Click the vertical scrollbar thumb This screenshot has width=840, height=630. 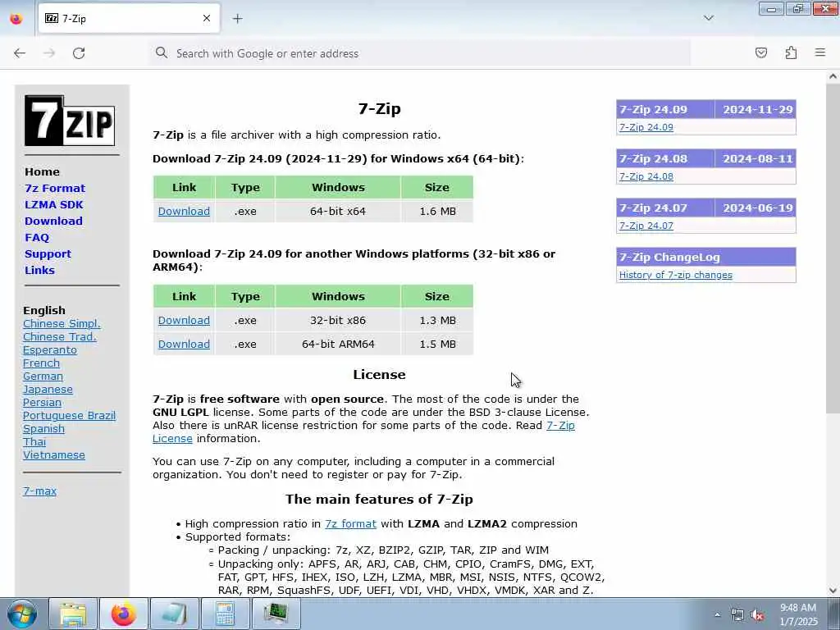pos(833,248)
